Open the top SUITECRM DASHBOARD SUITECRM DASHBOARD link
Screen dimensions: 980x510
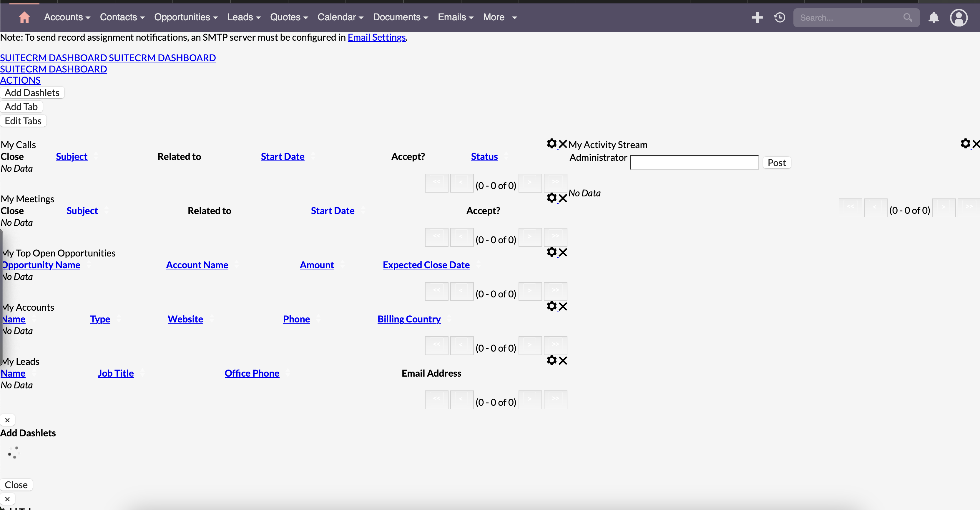click(108, 58)
